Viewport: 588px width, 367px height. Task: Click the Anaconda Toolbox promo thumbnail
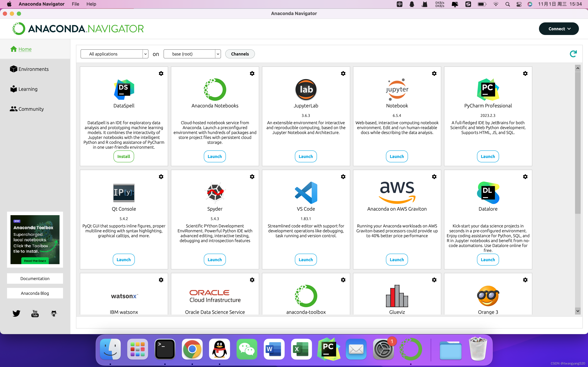[x=35, y=239]
